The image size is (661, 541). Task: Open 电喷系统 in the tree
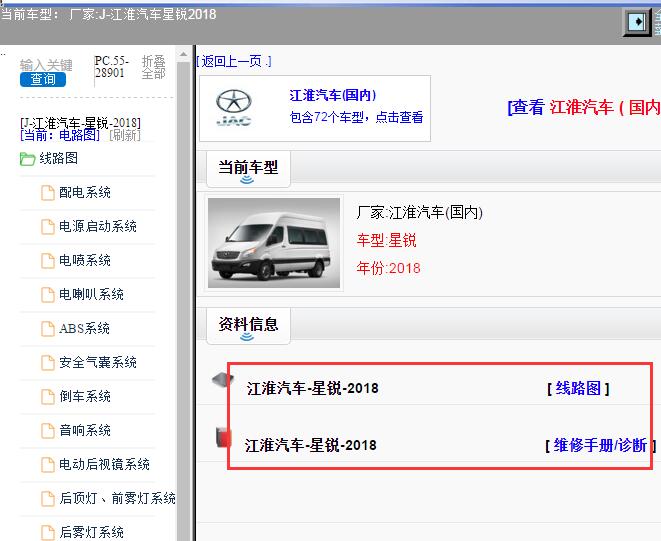coord(85,261)
